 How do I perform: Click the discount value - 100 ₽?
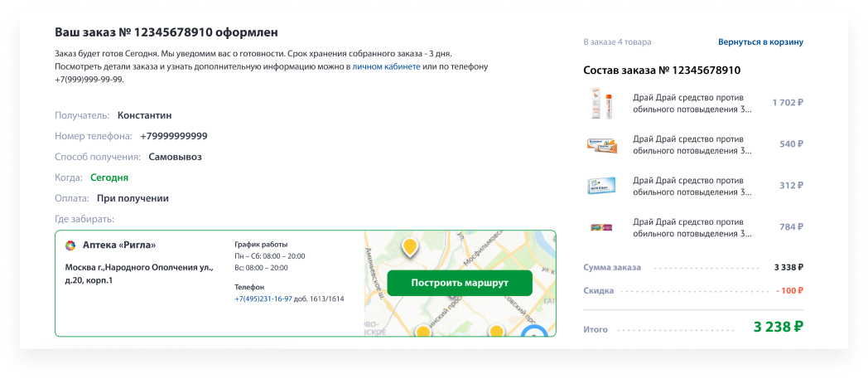tap(789, 290)
